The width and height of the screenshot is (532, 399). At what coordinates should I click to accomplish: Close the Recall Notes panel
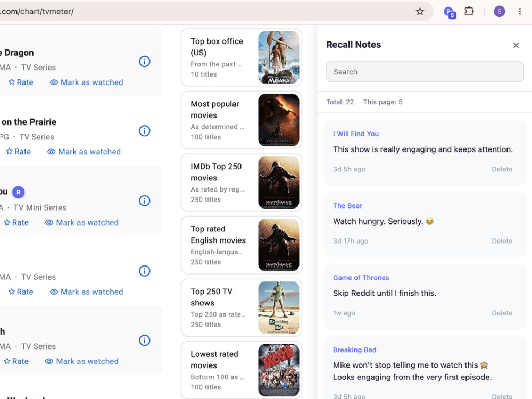pos(516,45)
